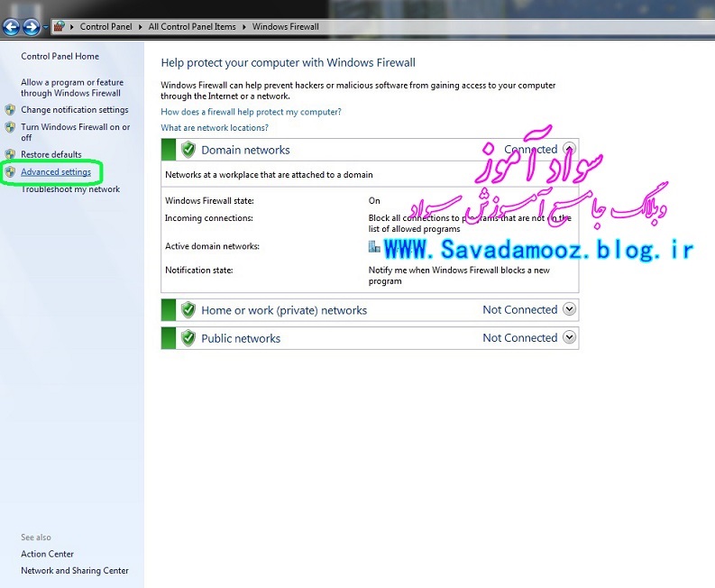Select the Windows Firewall breadcrumb

(x=286, y=27)
